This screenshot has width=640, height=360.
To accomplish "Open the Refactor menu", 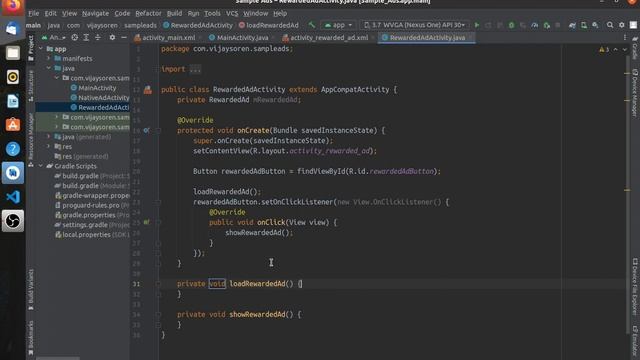I will [148, 13].
